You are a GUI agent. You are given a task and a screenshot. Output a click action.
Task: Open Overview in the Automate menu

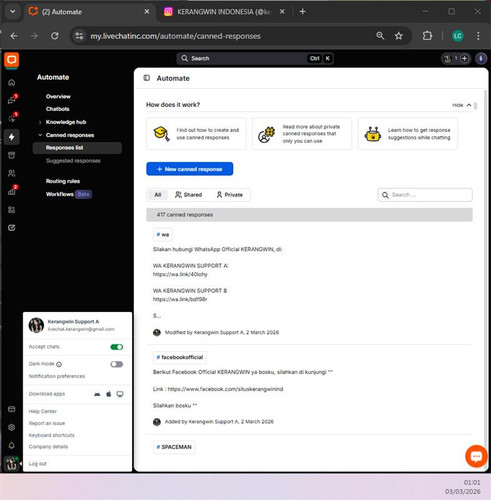58,96
